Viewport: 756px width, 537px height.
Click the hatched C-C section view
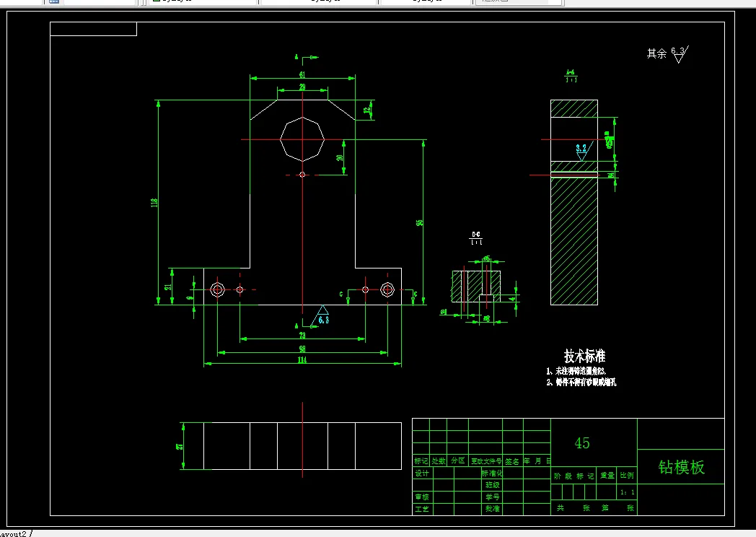tap(476, 286)
